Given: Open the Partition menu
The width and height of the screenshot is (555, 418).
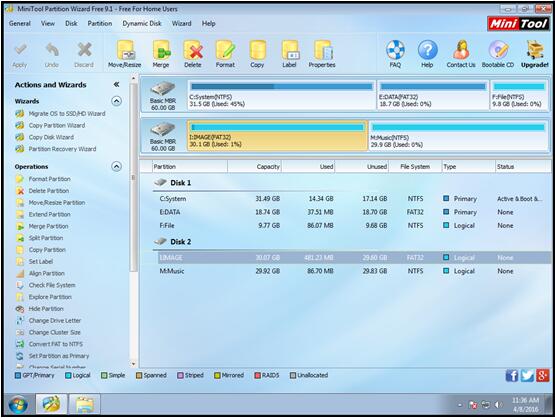Looking at the screenshot, I should pos(100,23).
